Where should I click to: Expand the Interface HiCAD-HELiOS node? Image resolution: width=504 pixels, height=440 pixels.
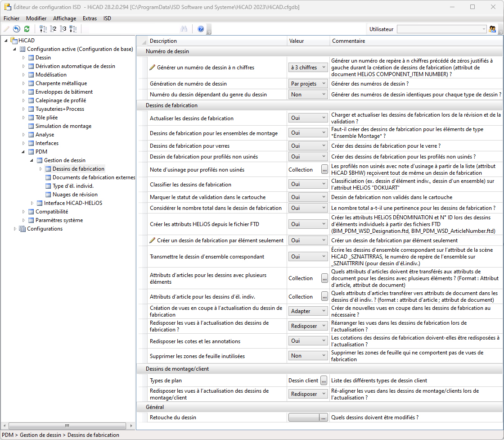32,203
